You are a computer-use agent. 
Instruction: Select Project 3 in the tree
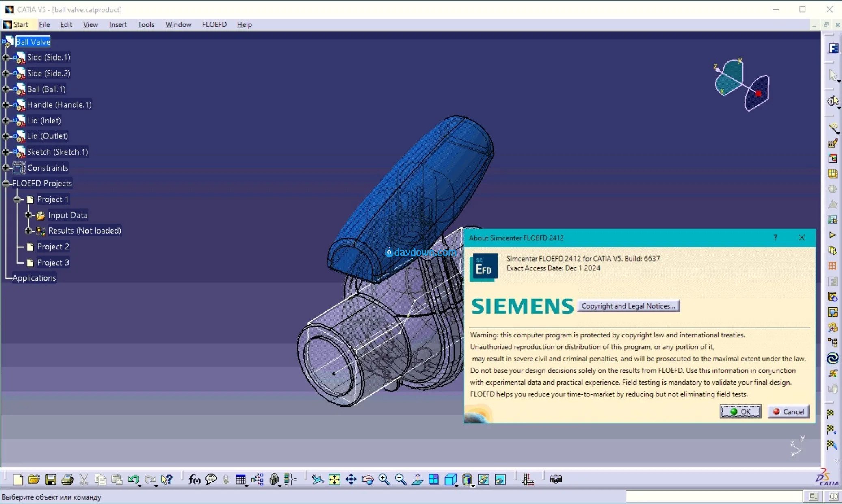[x=53, y=262]
